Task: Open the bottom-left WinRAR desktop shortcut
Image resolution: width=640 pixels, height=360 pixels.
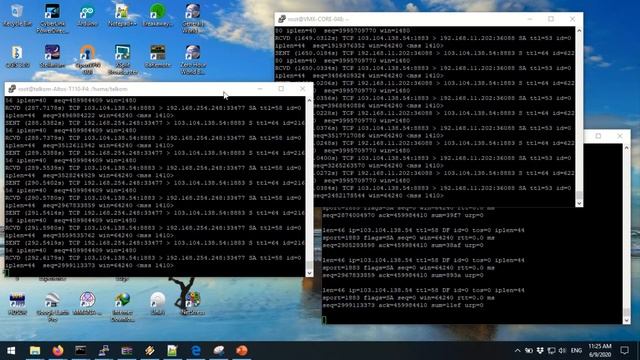Action: [17, 303]
